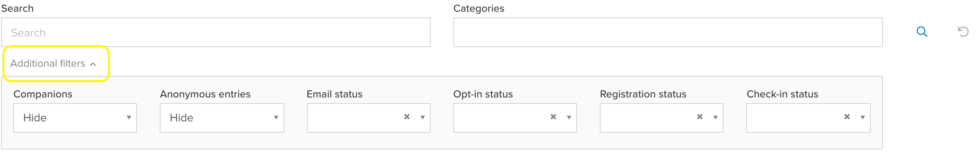980x157 pixels.
Task: Focus the Search text field
Action: pos(216,33)
